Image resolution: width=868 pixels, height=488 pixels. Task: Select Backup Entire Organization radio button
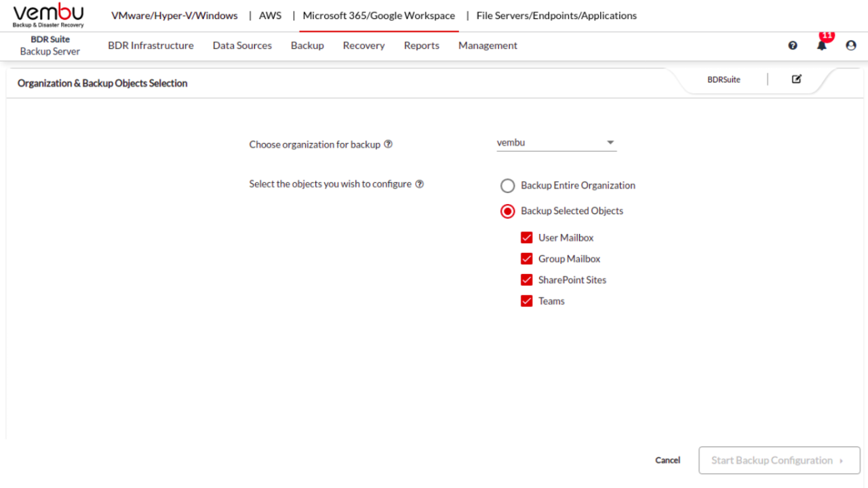507,186
